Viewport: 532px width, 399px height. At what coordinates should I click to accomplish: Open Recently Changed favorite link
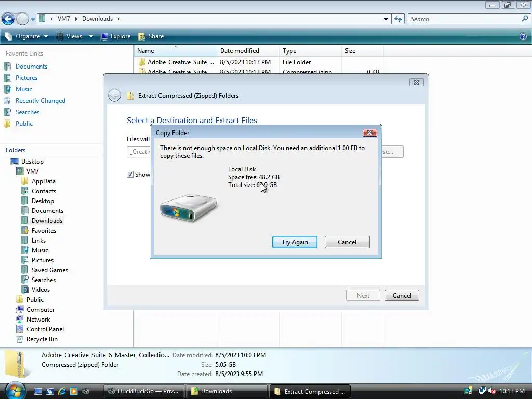(x=40, y=101)
